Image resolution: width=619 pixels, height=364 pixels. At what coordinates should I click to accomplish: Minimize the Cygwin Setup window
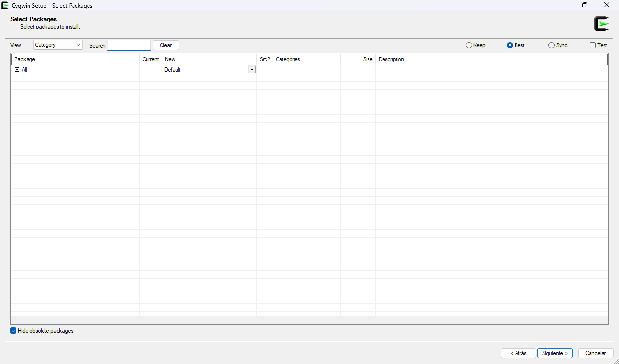pyautogui.click(x=563, y=5)
